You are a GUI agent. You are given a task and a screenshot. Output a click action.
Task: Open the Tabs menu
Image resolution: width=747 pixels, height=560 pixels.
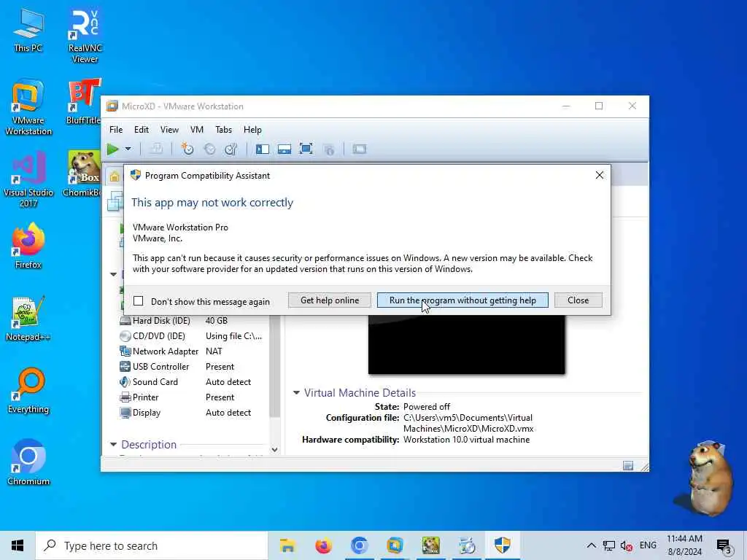coord(223,130)
